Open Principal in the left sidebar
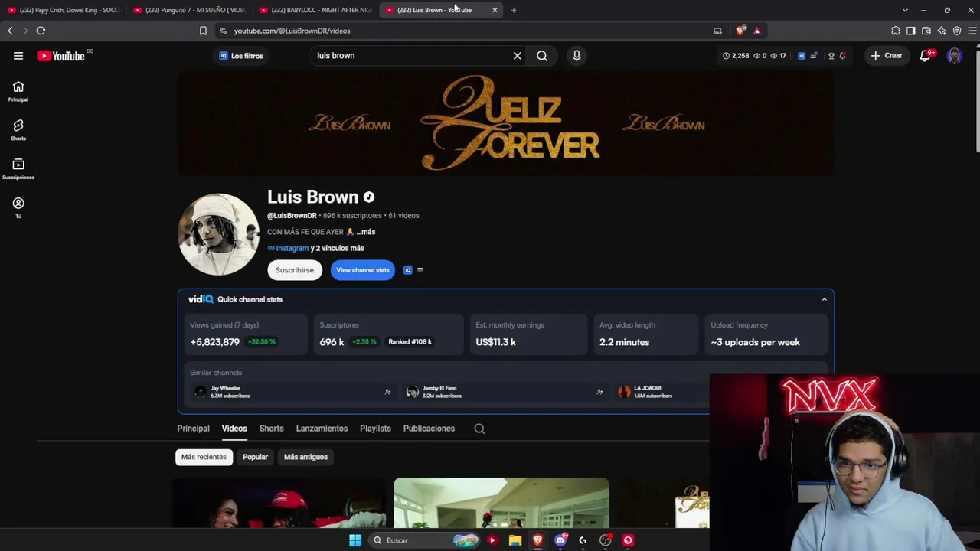Viewport: 980px width, 551px height. 18,91
